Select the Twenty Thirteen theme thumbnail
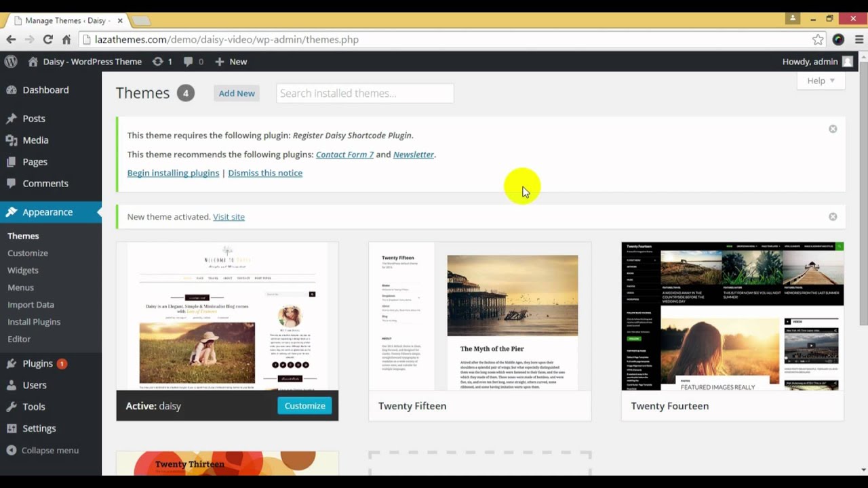This screenshot has height=488, width=868. point(227,464)
